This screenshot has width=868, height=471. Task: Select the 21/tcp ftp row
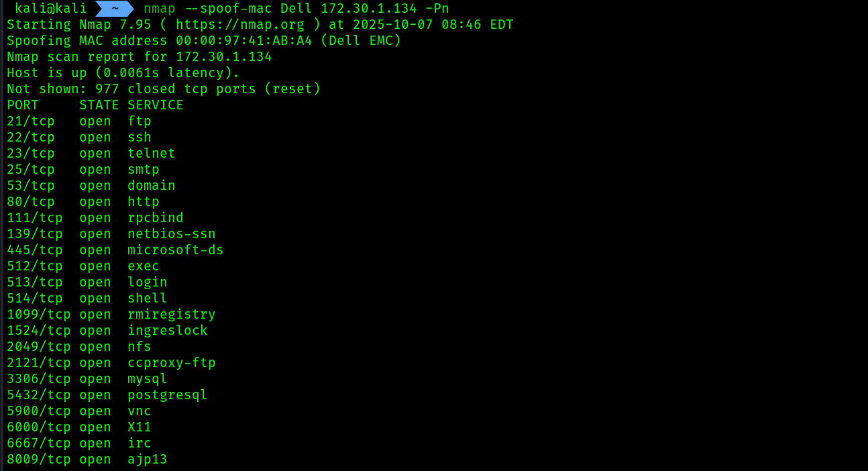[x=79, y=121]
